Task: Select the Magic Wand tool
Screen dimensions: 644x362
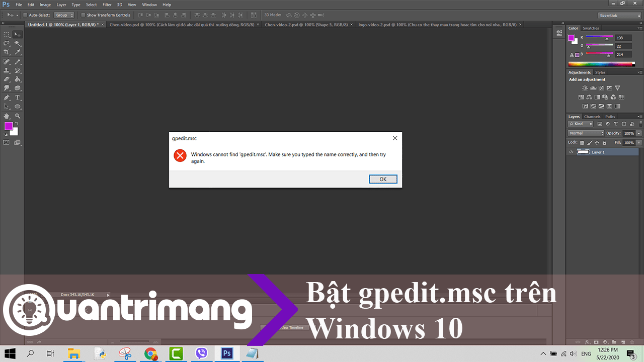Action: [18, 43]
